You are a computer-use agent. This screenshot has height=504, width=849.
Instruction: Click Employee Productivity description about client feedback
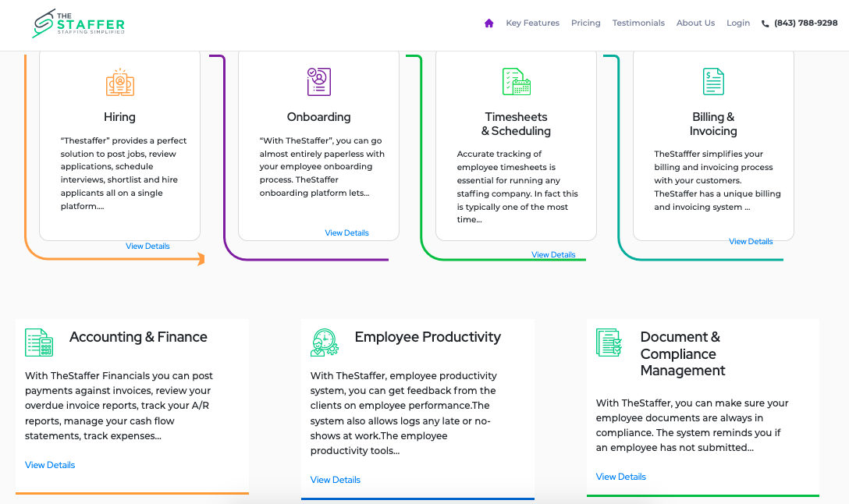point(403,413)
